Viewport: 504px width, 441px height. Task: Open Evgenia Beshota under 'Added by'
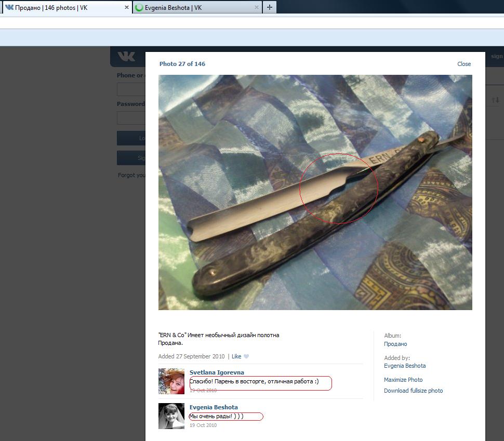point(405,366)
